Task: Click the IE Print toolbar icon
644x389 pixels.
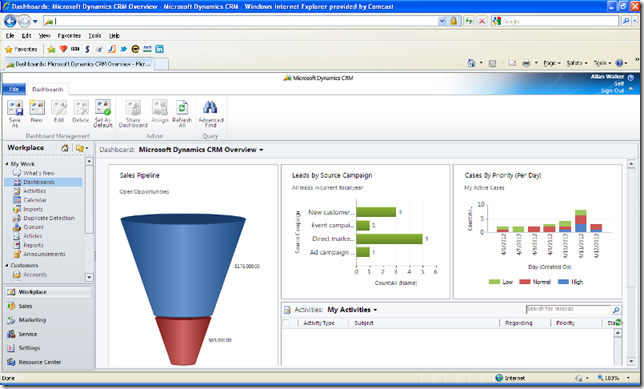Action: tap(526, 63)
